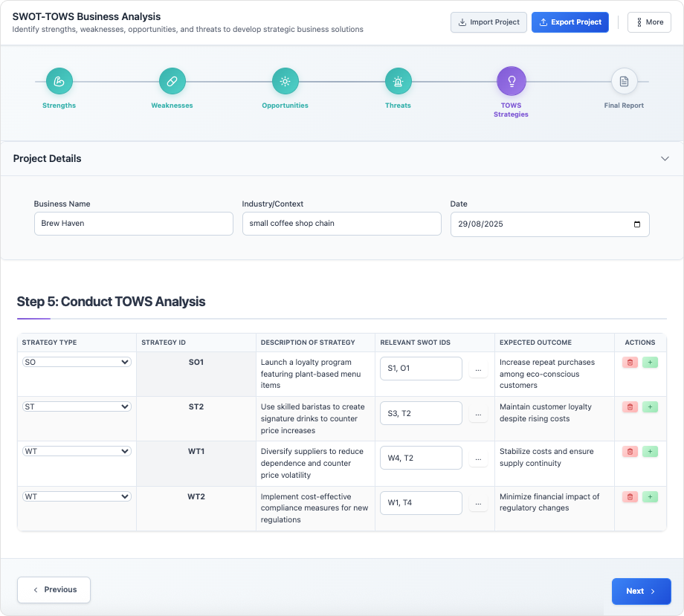Click the Next button
Viewport: 684px width, 616px height.
click(641, 591)
